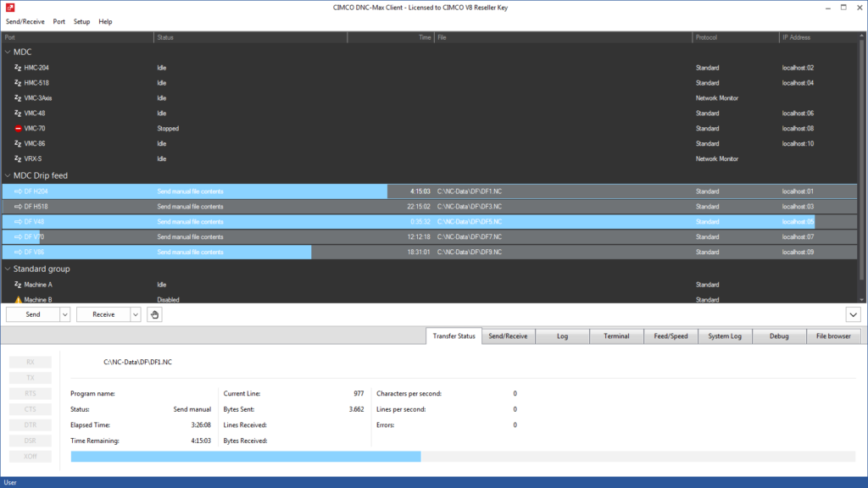Click the send arrow icon for DF H204
This screenshot has width=868, height=488.
pyautogui.click(x=18, y=191)
